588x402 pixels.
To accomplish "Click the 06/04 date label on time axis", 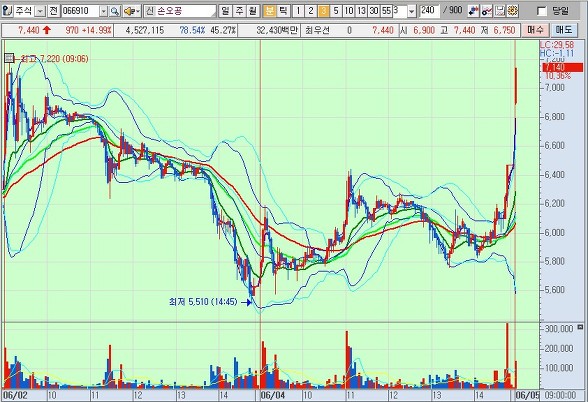I will click(273, 395).
